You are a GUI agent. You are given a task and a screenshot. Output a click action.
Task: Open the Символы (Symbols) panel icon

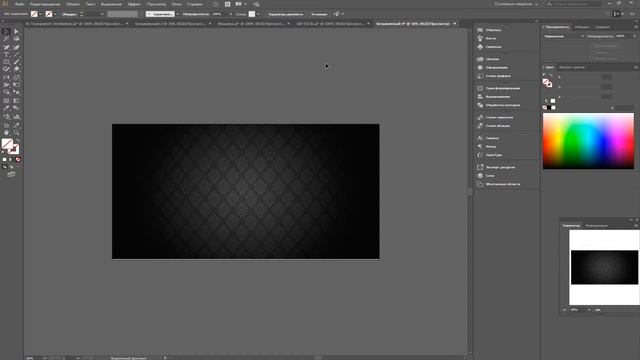480,47
